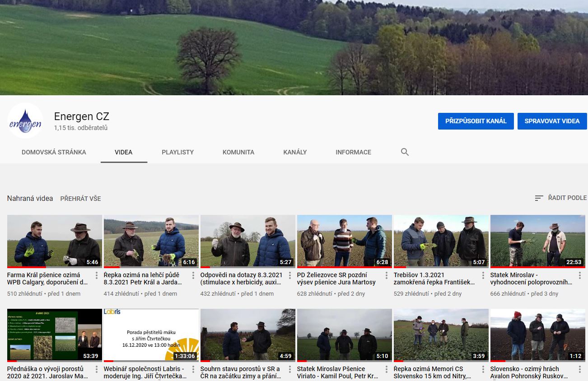Open the KOMUNITA tab

pyautogui.click(x=238, y=152)
